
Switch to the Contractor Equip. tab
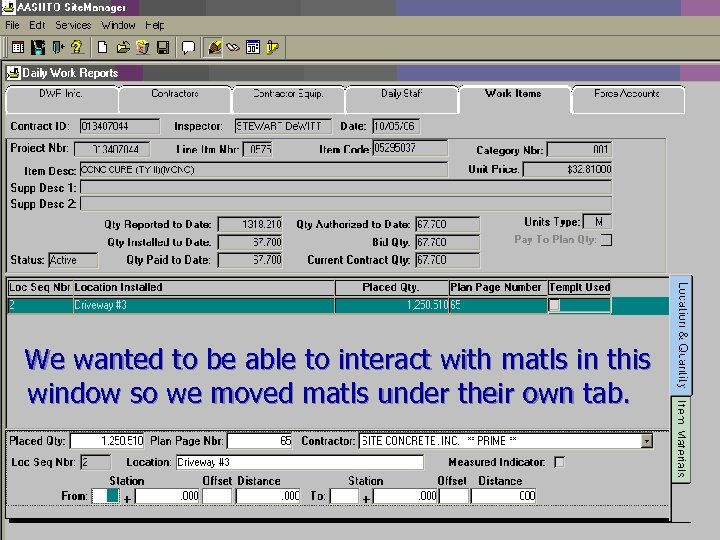[x=288, y=99]
